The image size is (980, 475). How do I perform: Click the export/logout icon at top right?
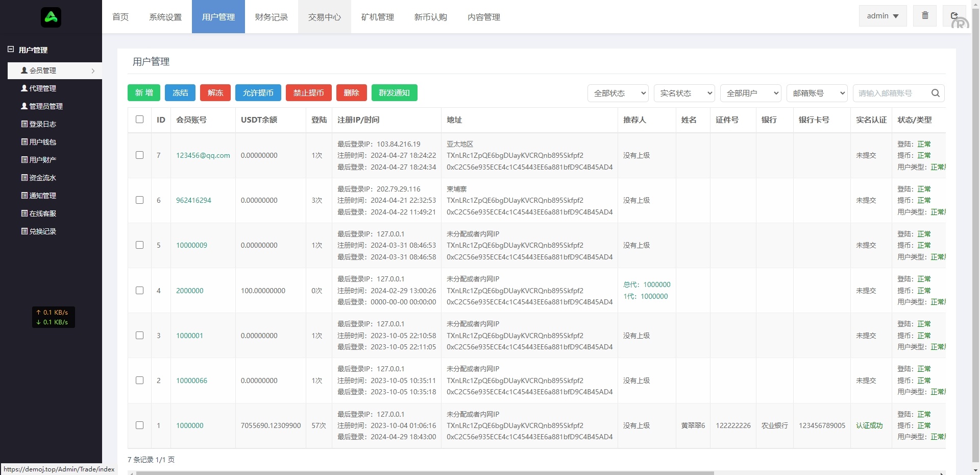[x=954, y=15]
